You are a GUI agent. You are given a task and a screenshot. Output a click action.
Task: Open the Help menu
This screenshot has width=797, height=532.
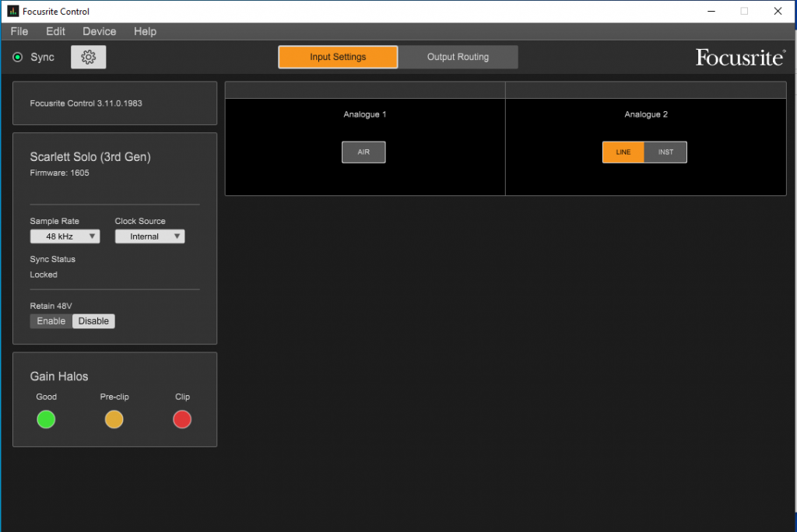pyautogui.click(x=145, y=32)
